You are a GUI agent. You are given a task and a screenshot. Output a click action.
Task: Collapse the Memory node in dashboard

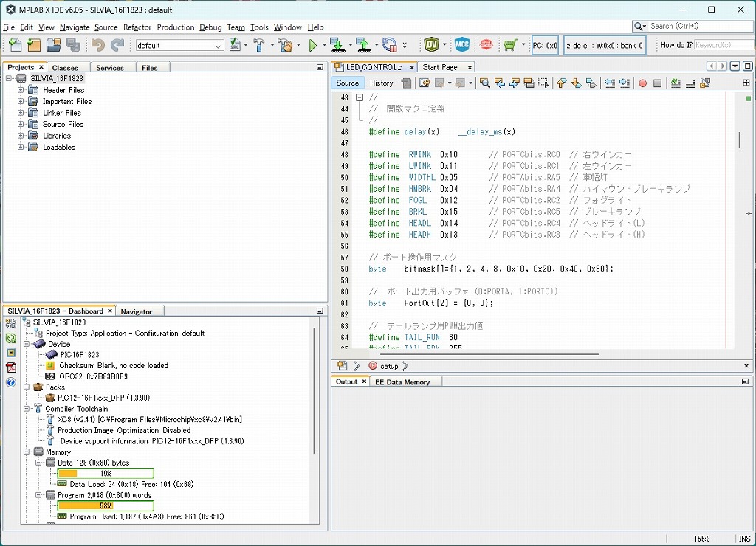[27, 452]
